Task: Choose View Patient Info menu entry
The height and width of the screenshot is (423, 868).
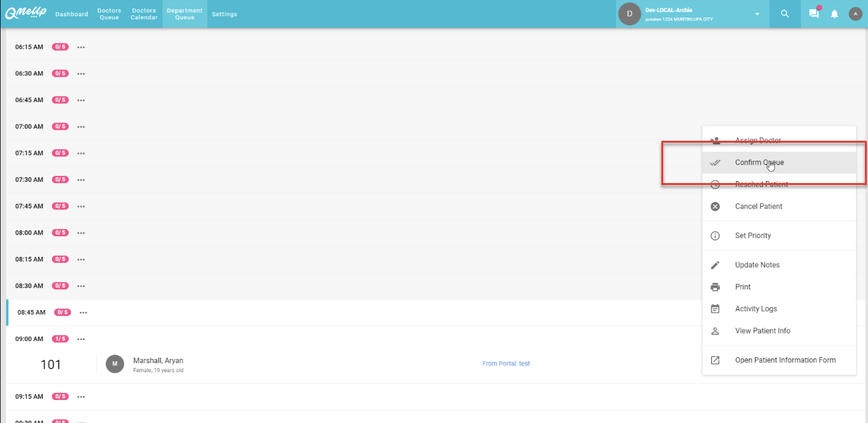Action: pyautogui.click(x=762, y=331)
